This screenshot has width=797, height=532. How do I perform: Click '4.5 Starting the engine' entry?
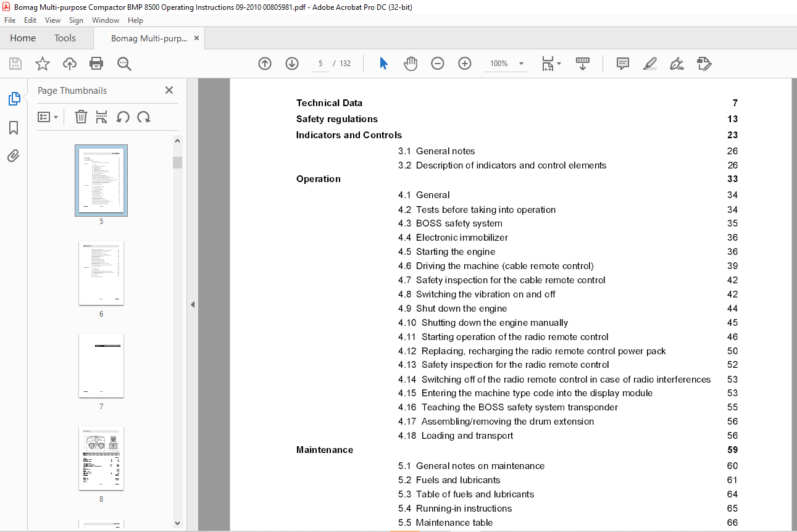pos(446,252)
